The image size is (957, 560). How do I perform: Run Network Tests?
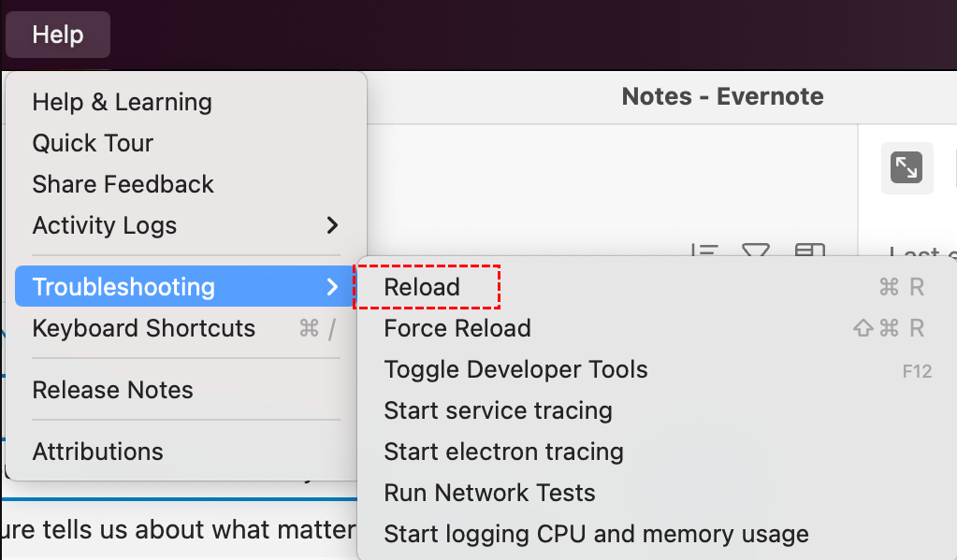(x=489, y=493)
